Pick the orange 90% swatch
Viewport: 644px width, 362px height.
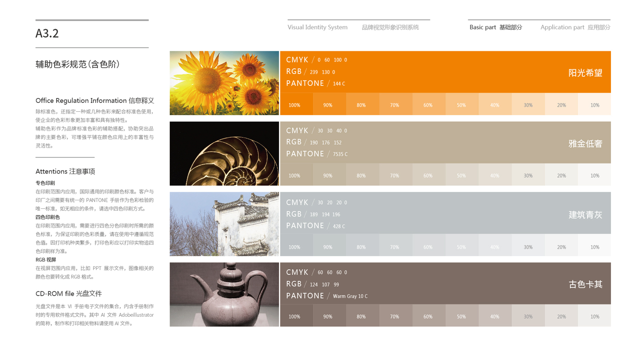coord(330,104)
